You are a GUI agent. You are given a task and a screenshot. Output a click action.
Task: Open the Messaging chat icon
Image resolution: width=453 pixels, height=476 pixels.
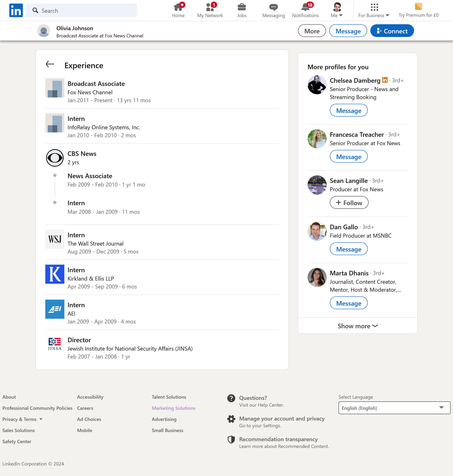(273, 7)
